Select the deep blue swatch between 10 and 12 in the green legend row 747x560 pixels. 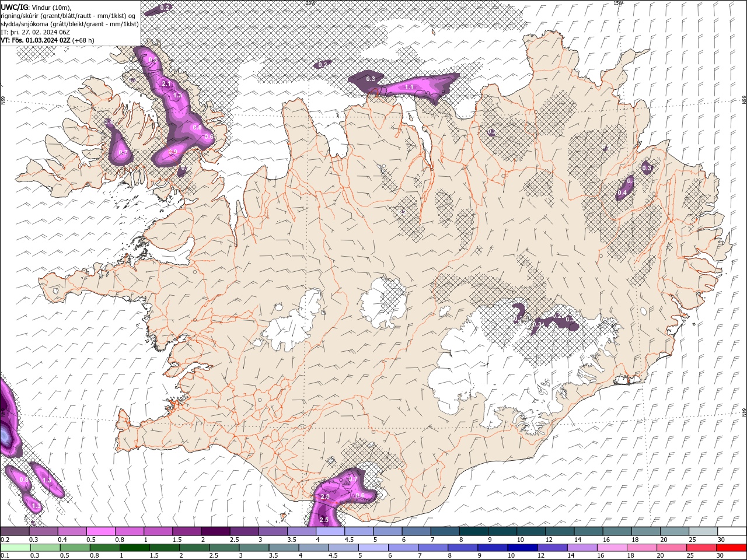[522, 548]
